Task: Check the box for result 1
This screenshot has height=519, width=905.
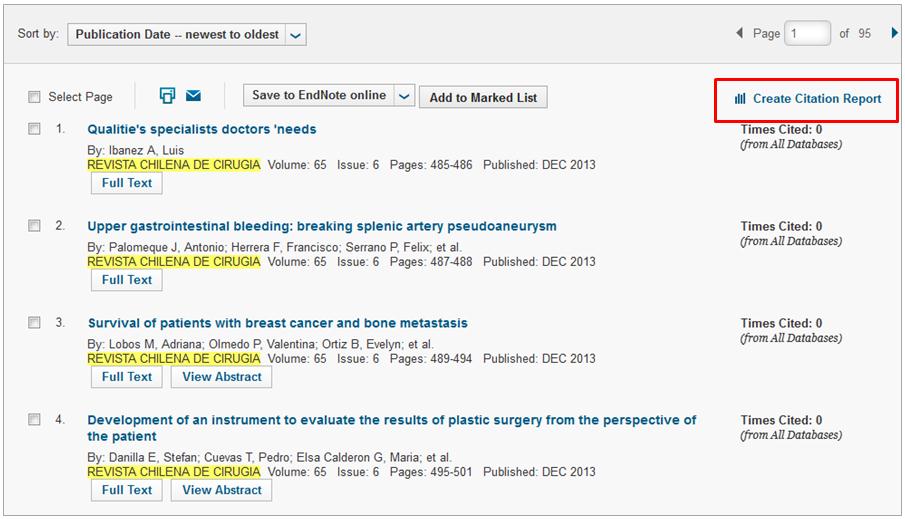Action: click(x=34, y=129)
